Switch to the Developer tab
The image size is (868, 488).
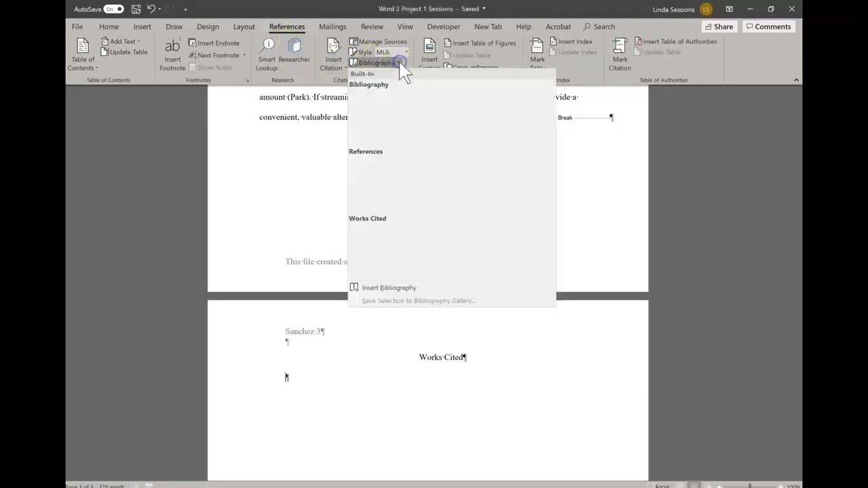pos(443,26)
